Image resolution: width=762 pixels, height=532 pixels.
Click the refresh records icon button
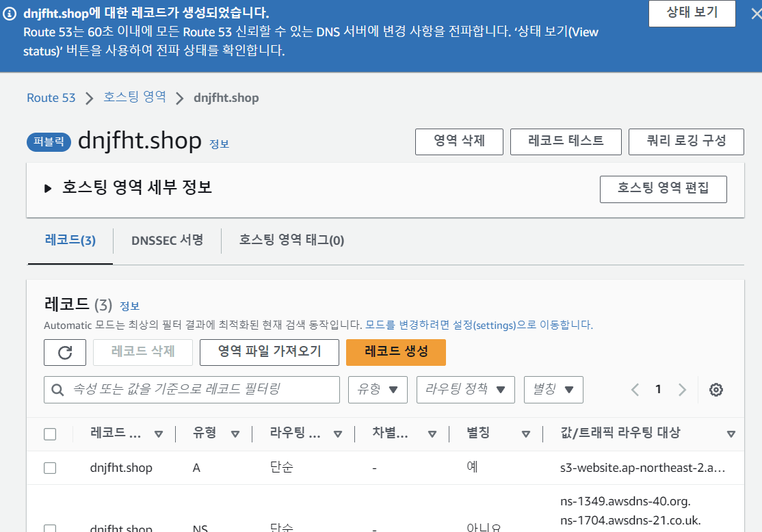[64, 352]
